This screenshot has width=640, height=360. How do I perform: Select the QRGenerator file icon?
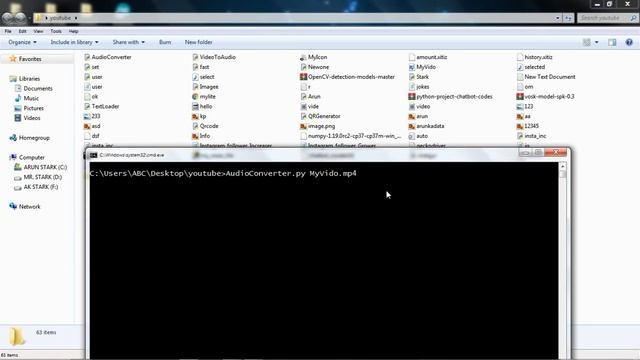(x=303, y=116)
